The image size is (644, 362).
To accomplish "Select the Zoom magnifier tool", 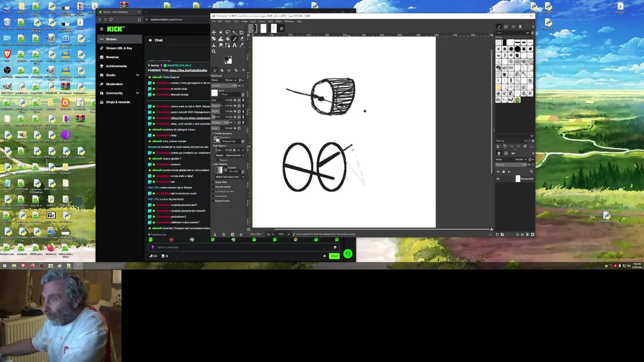I will pos(214,52).
